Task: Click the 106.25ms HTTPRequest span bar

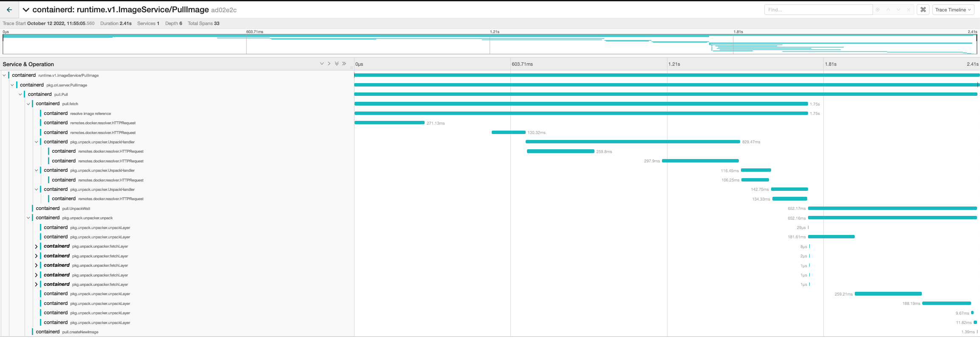Action: coord(755,180)
